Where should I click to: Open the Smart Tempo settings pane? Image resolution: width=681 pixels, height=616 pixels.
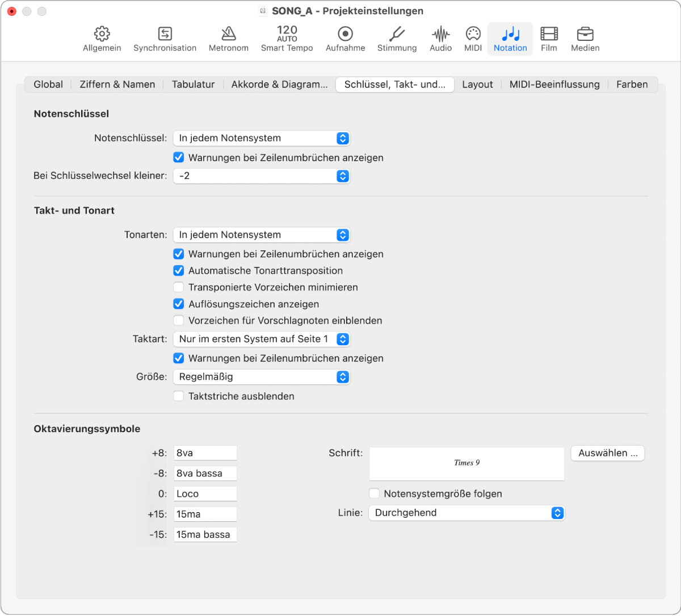point(287,39)
